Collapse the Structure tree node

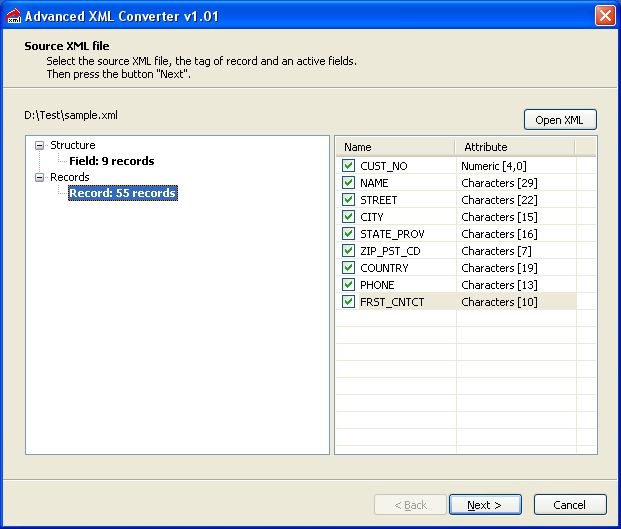click(x=40, y=145)
